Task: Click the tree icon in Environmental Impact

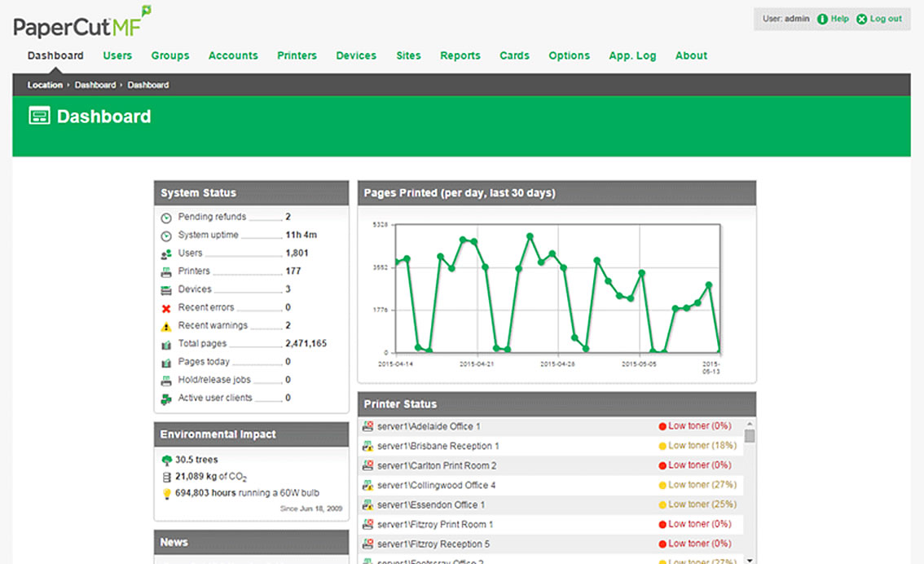Action: click(167, 460)
